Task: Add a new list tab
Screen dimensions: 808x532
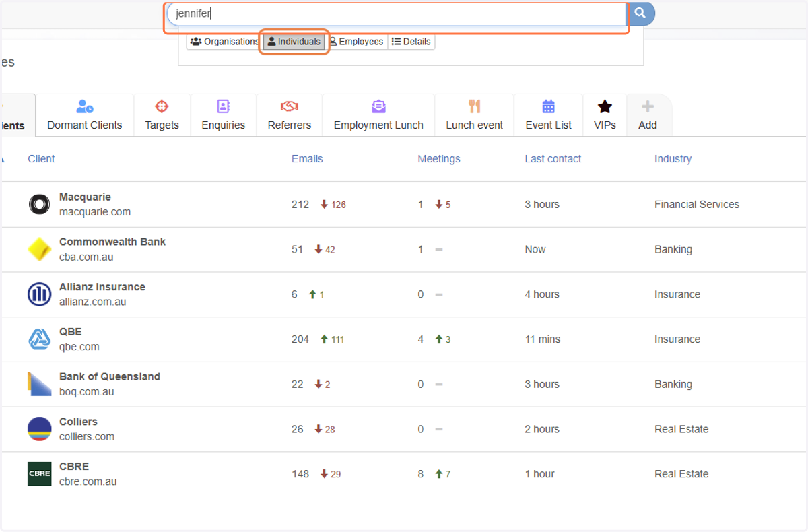Action: [648, 115]
